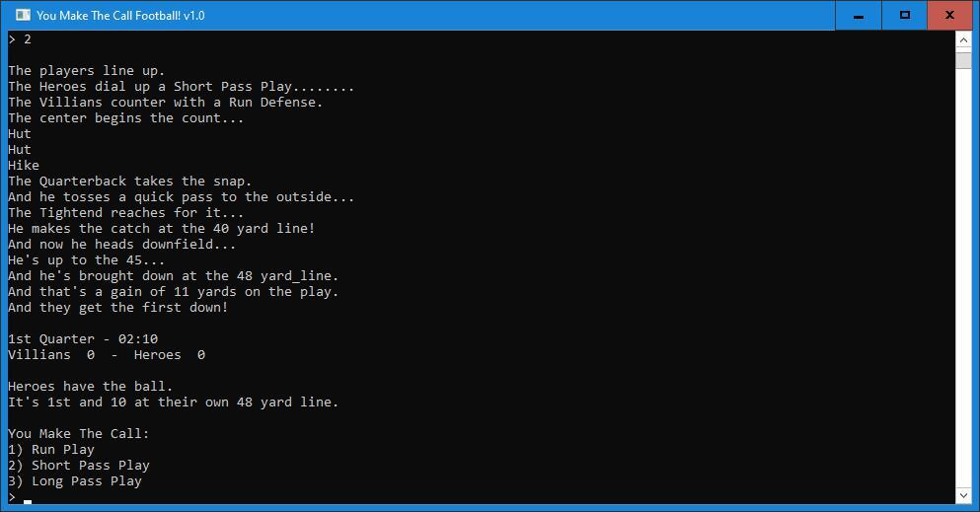Click the window title text in title bar

(x=120, y=15)
